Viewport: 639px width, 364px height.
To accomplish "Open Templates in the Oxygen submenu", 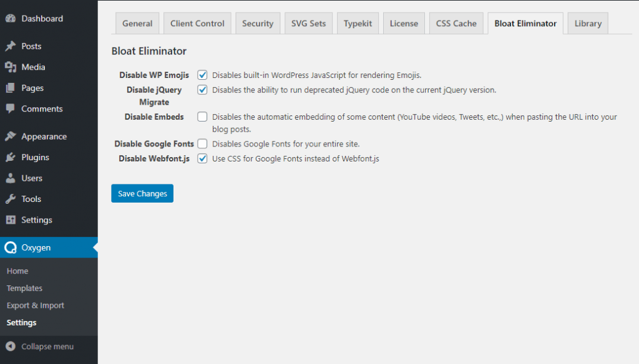I will (x=24, y=289).
